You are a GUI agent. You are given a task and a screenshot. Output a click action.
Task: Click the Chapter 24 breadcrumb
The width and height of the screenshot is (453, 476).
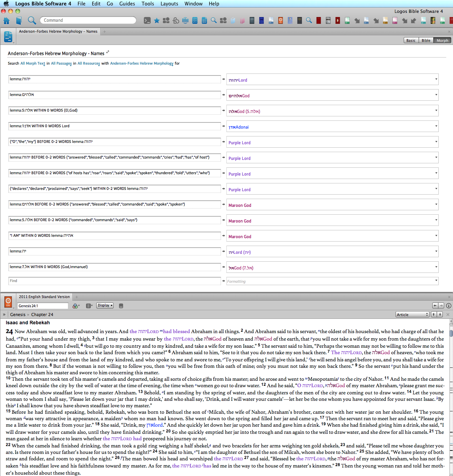42,315
